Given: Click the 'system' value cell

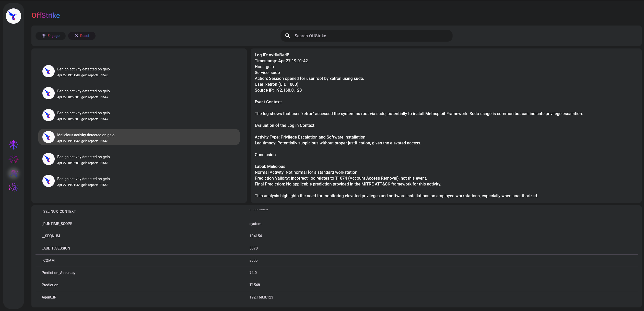Looking at the screenshot, I should pyautogui.click(x=255, y=224).
